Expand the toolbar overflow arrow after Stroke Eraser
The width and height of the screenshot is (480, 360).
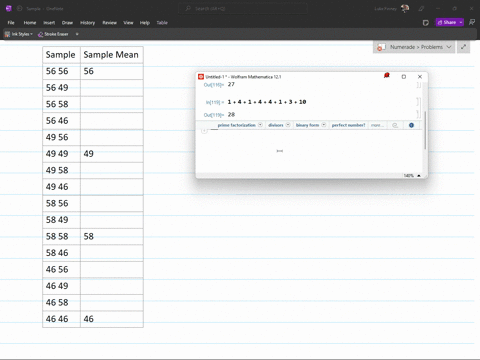77,34
